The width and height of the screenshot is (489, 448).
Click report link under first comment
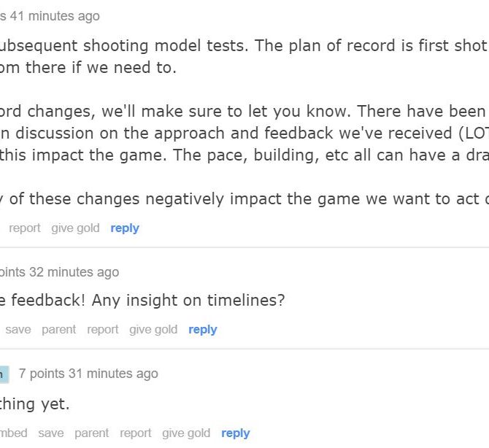pyautogui.click(x=25, y=228)
